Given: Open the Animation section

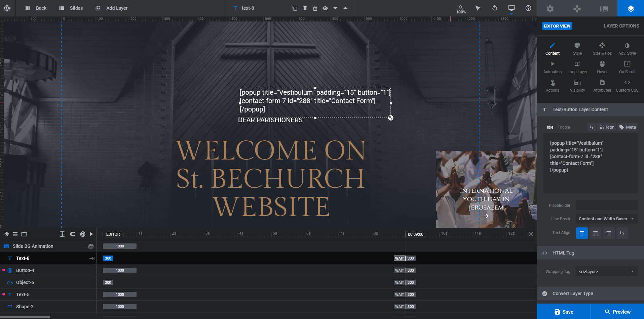Looking at the screenshot, I should 553,67.
